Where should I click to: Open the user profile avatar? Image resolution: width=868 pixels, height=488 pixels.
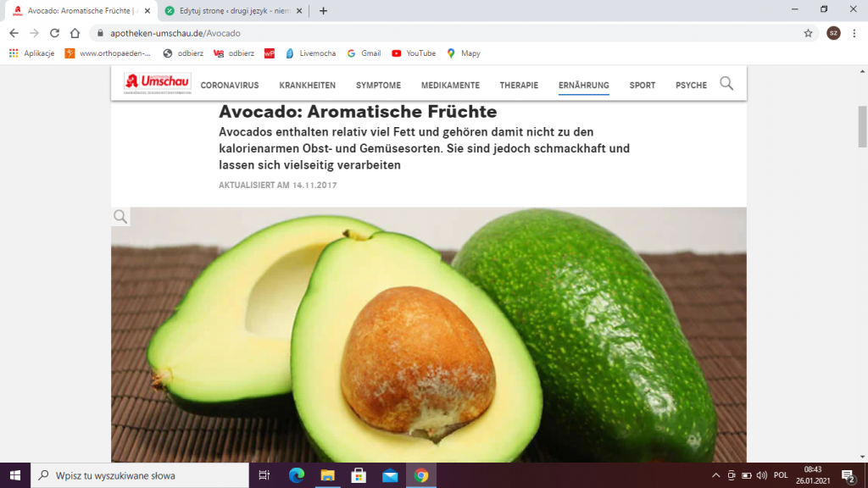coord(834,33)
